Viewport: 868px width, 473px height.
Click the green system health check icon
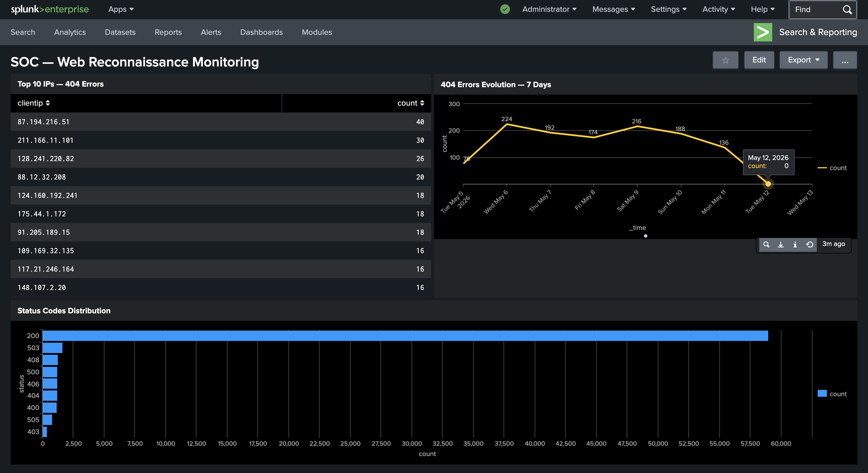pos(505,9)
